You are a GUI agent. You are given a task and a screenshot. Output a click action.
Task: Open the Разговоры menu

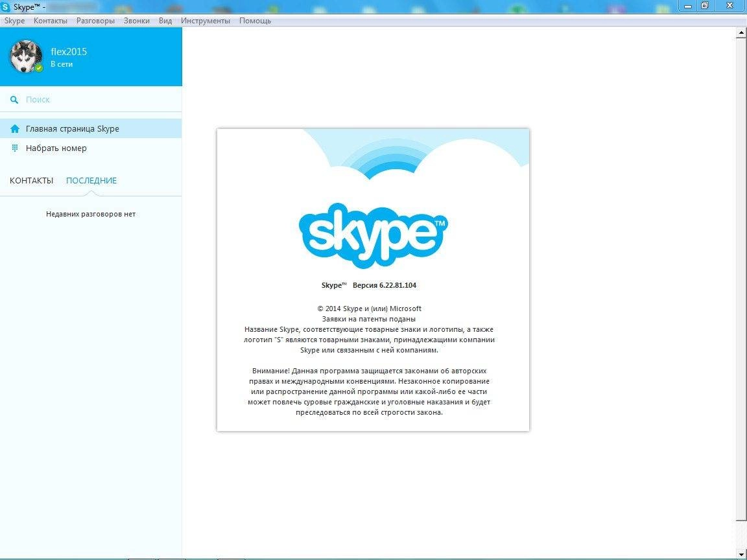pos(95,21)
